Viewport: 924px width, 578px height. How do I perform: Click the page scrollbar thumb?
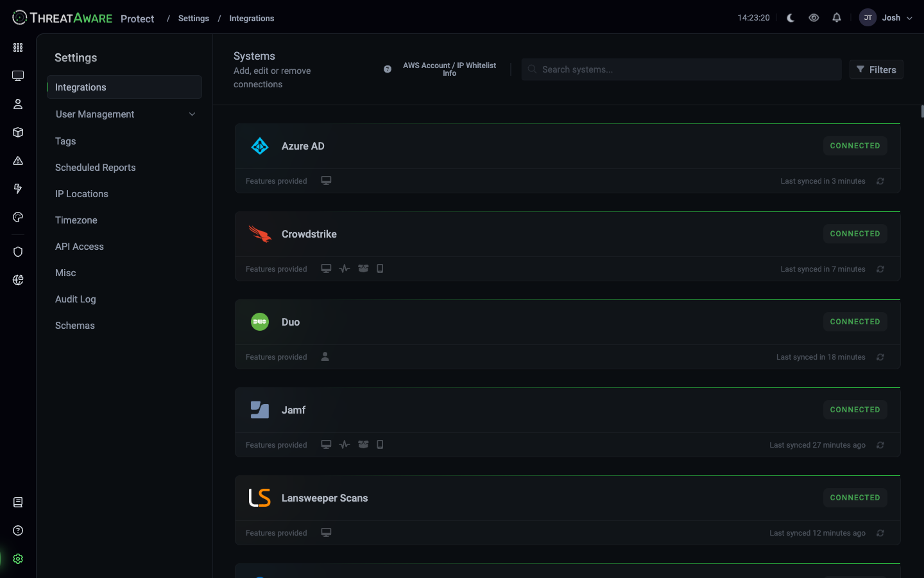[x=923, y=111]
